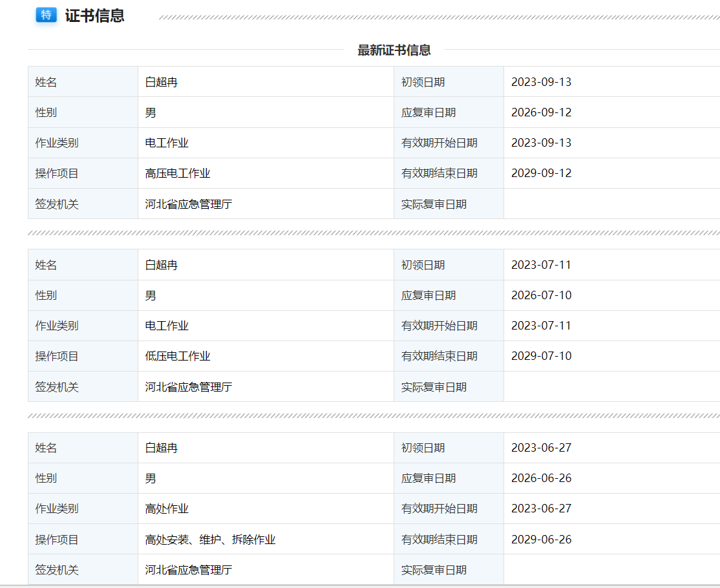Click validity end date 2029-07-10

click(541, 356)
